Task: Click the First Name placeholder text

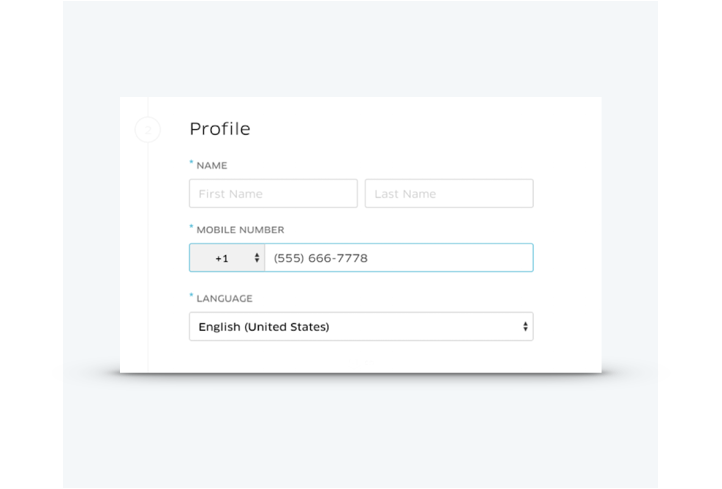Action: point(231,194)
